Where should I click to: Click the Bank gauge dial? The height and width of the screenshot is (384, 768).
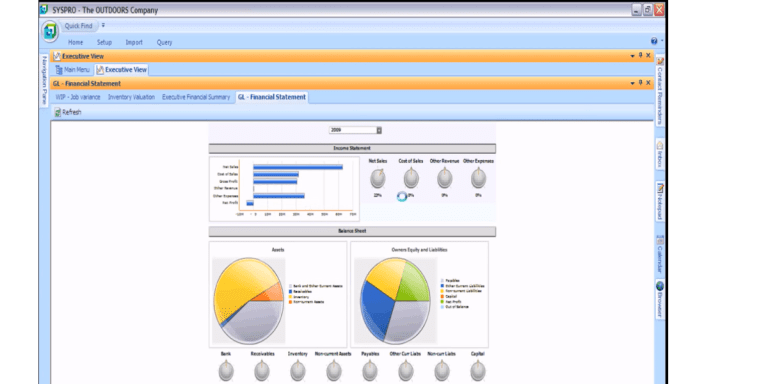pos(226,371)
